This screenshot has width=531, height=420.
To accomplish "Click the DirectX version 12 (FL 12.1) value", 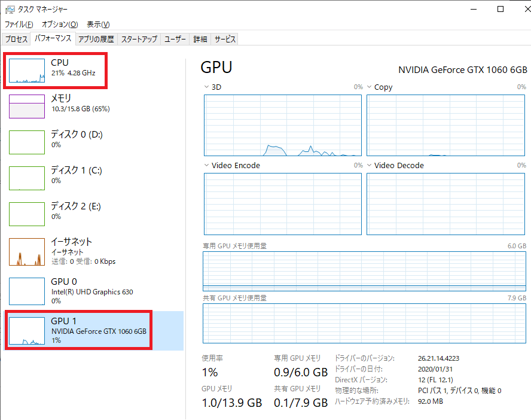I will 435,380.
